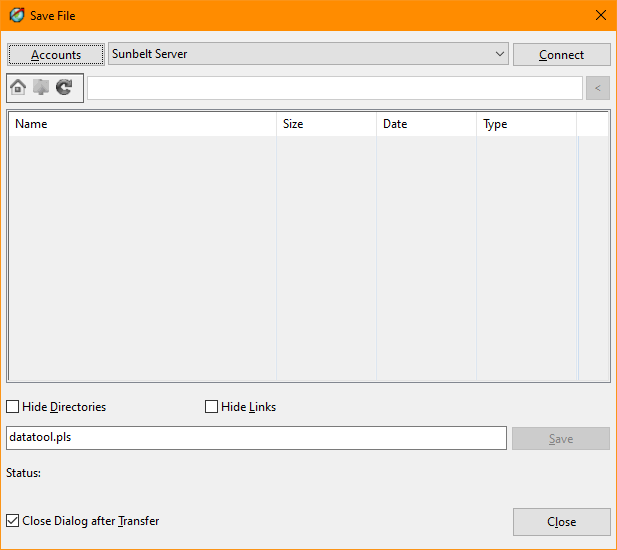This screenshot has height=550, width=617.
Task: Click the Close button at bottom
Action: pyautogui.click(x=561, y=522)
